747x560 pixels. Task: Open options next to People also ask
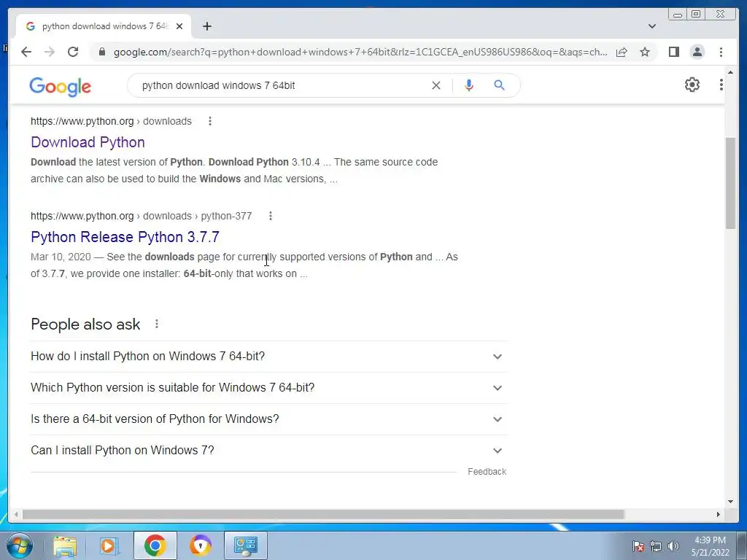tap(157, 324)
